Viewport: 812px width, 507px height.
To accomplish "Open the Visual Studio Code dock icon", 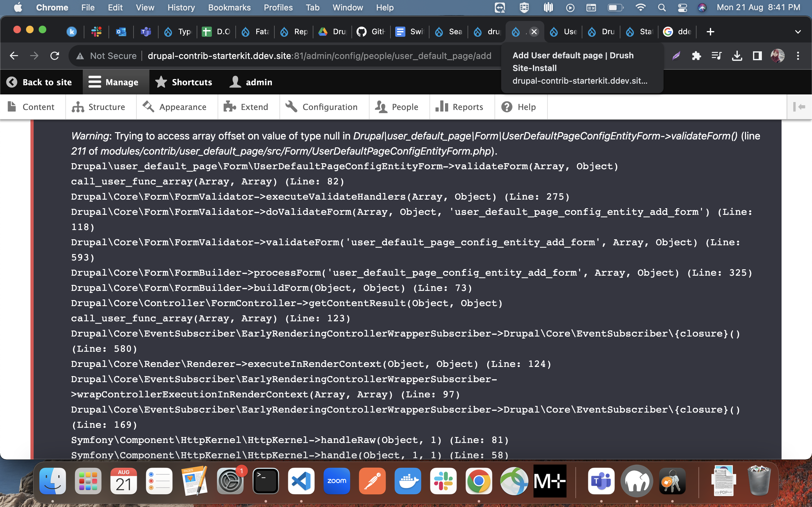I will pos(301,481).
